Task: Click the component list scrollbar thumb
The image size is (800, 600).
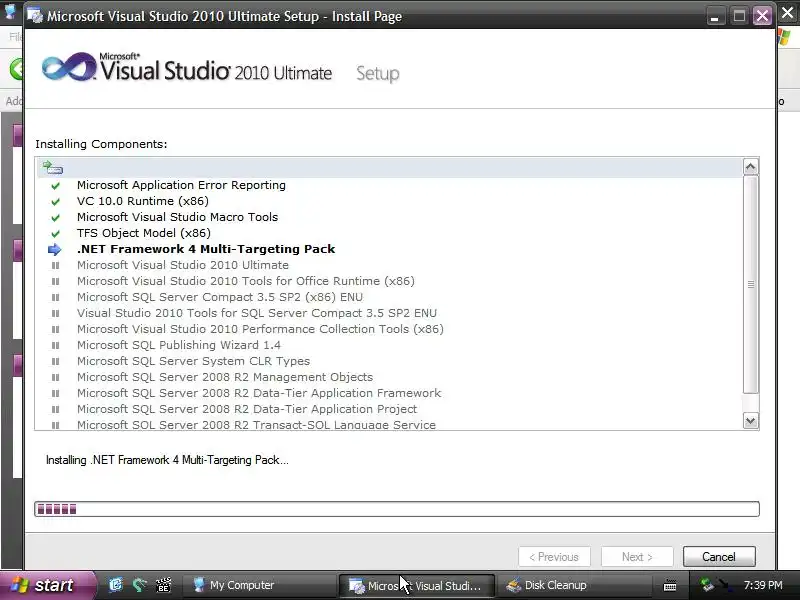Action: coord(751,285)
